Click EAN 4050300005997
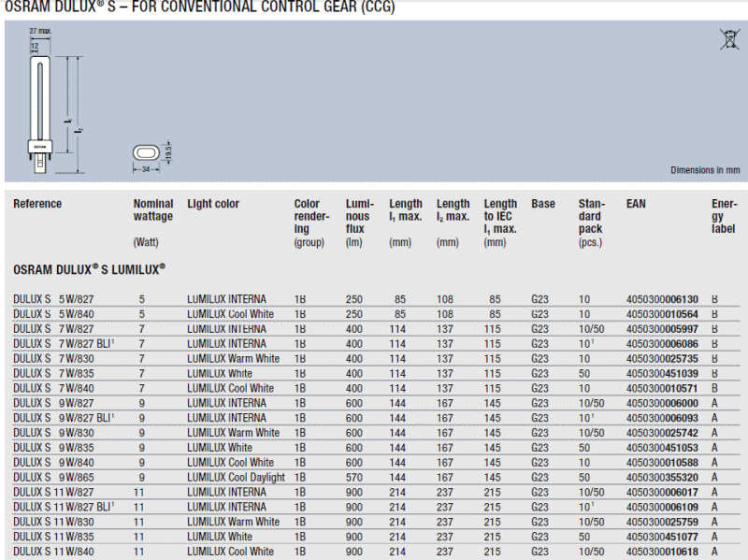Screen dimensions: 748x560 tap(662, 329)
